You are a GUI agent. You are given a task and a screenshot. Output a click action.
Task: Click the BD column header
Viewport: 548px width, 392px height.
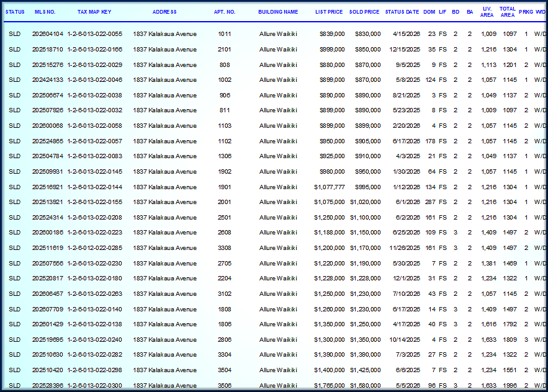[456, 12]
